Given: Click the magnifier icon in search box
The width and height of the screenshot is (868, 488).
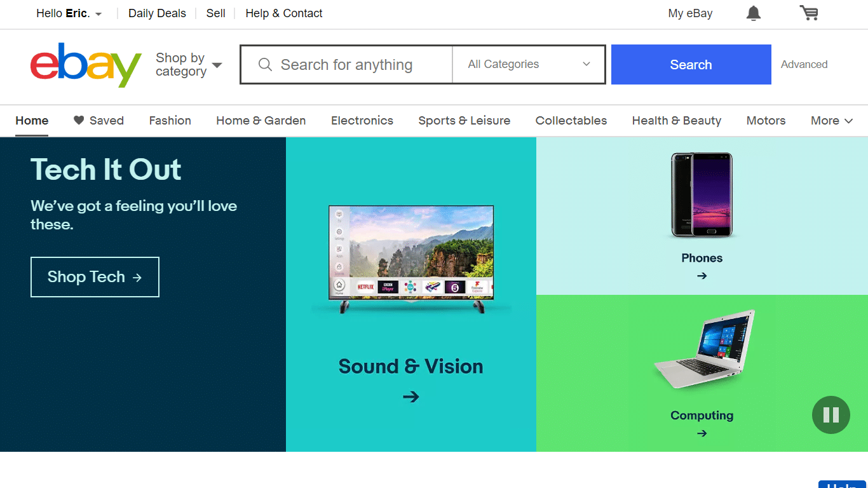Looking at the screenshot, I should (x=265, y=65).
